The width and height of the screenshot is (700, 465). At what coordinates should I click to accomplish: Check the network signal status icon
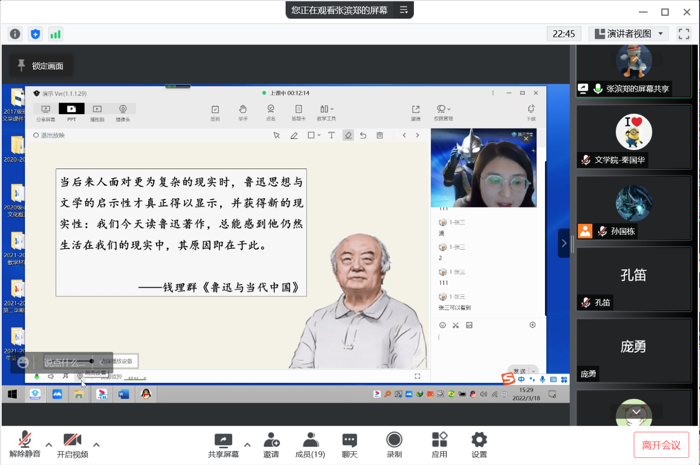click(55, 34)
